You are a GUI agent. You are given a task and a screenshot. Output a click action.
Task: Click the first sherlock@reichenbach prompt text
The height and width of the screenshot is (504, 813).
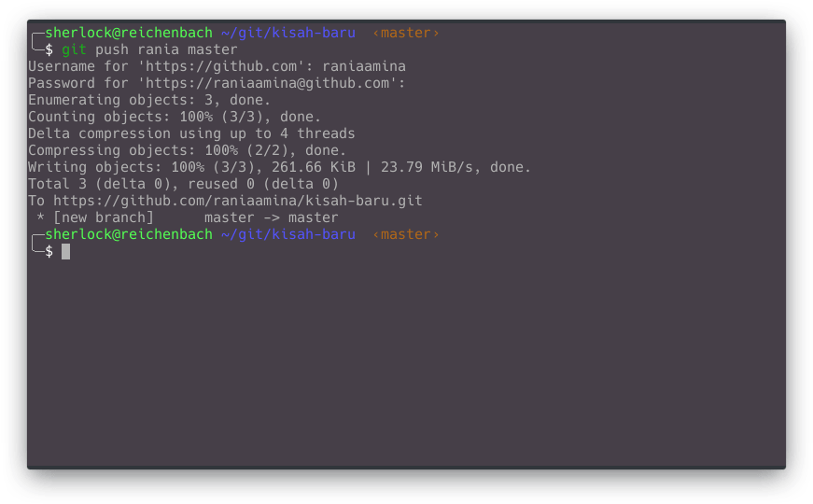(x=129, y=33)
